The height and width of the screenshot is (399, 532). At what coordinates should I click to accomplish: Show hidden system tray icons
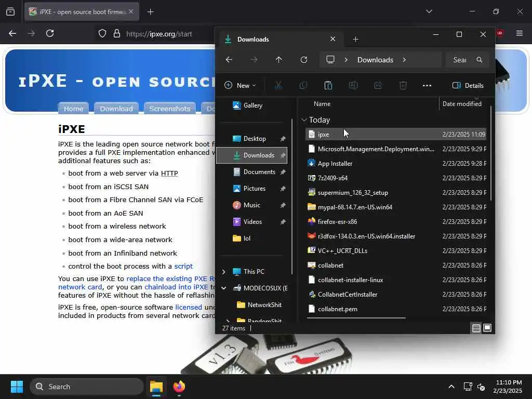click(x=451, y=387)
